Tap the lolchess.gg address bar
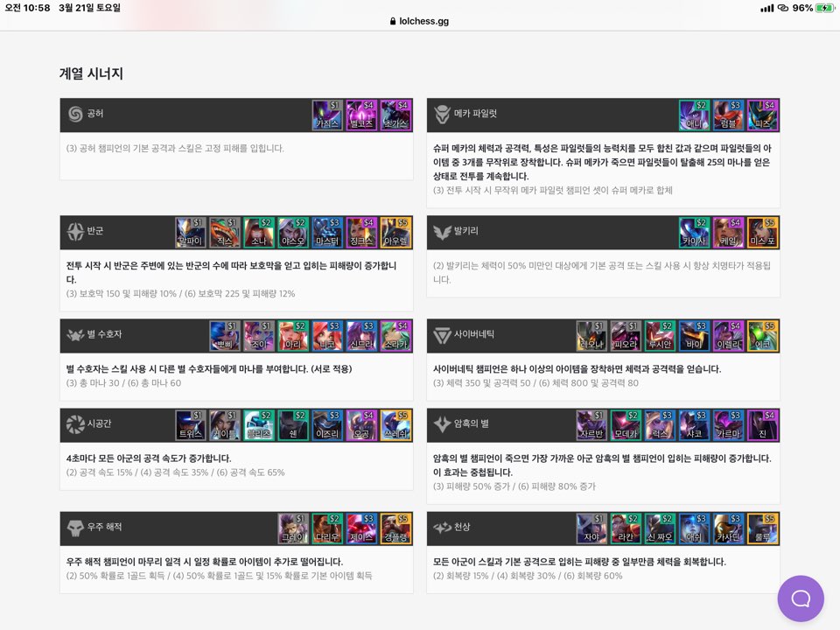 point(419,21)
